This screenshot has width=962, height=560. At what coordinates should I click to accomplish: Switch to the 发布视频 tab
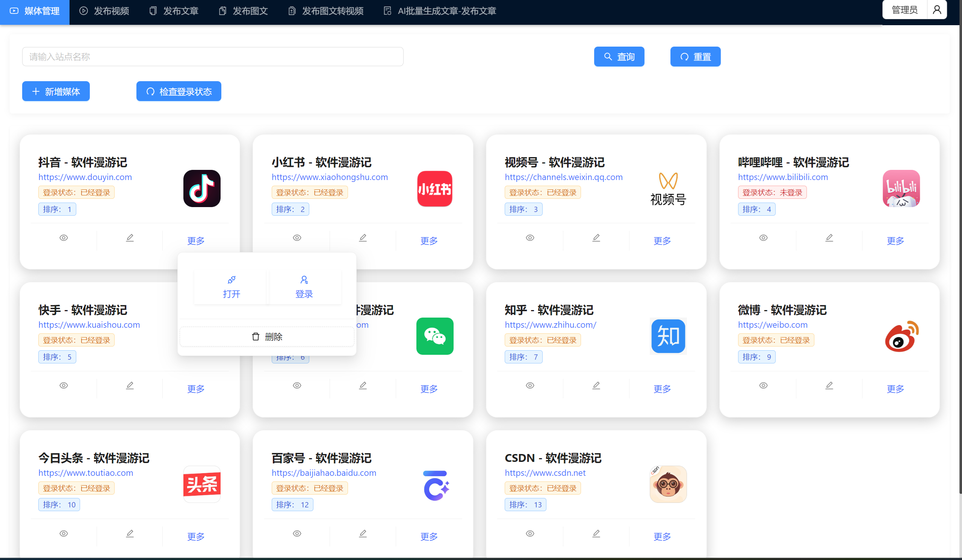click(x=104, y=11)
